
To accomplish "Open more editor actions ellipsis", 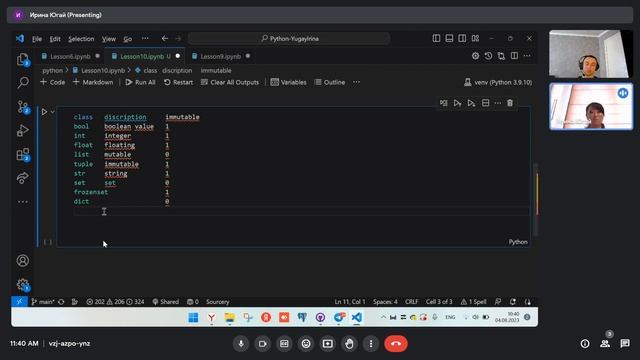I will pos(527,56).
